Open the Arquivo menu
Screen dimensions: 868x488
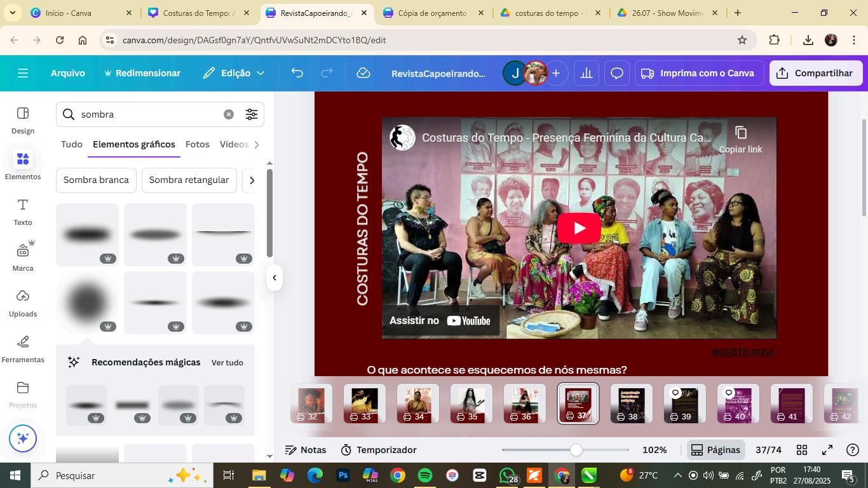[x=68, y=73]
